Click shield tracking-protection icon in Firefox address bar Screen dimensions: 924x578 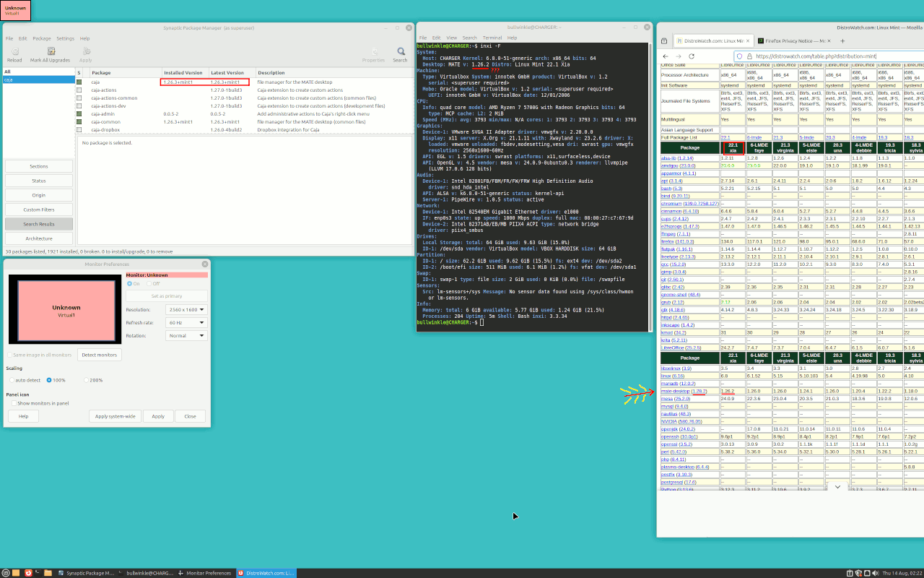coord(739,56)
